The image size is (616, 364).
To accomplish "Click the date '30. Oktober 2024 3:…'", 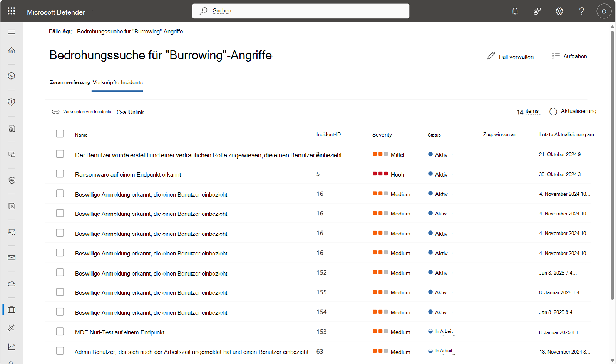I will coord(562,174).
